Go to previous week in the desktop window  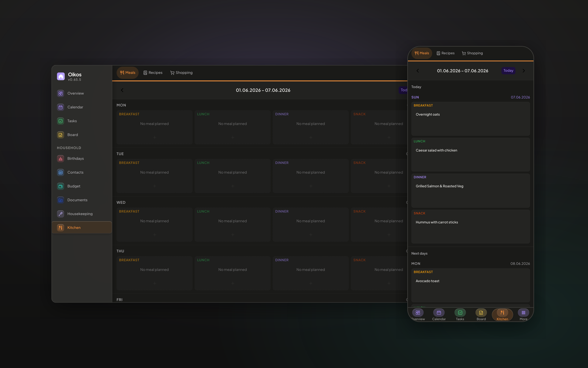[122, 90]
